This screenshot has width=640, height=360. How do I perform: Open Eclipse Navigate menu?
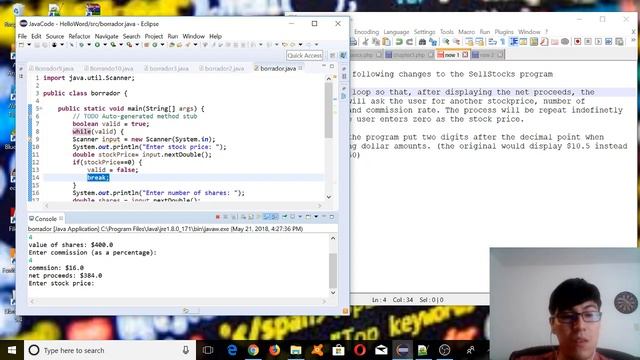[106, 36]
